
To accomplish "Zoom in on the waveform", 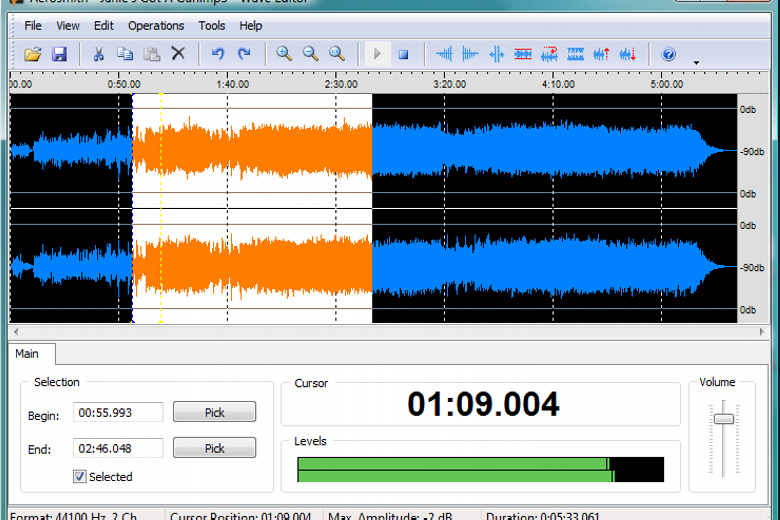I will point(284,54).
